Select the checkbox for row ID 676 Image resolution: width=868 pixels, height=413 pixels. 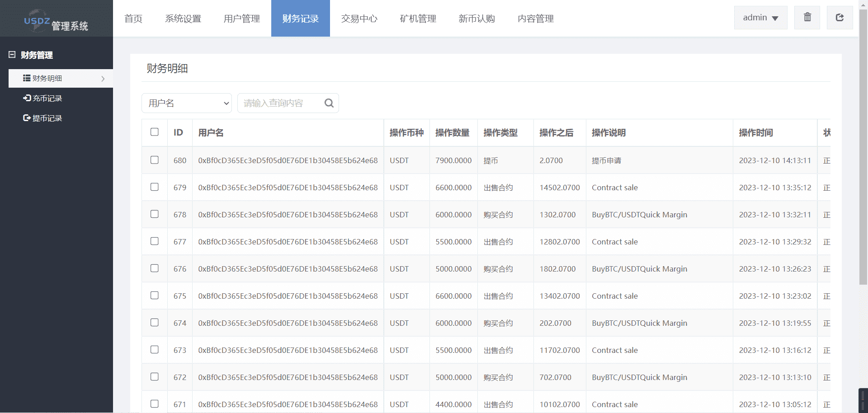155,268
